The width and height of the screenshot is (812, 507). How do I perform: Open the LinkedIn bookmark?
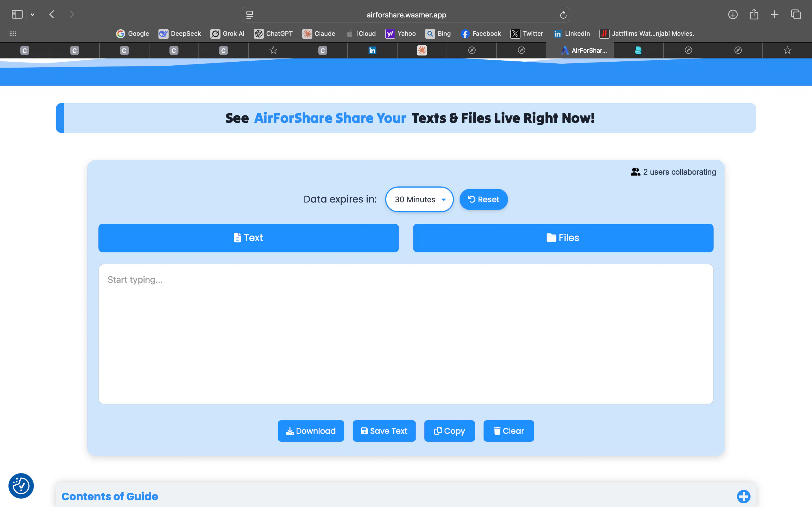coord(572,34)
